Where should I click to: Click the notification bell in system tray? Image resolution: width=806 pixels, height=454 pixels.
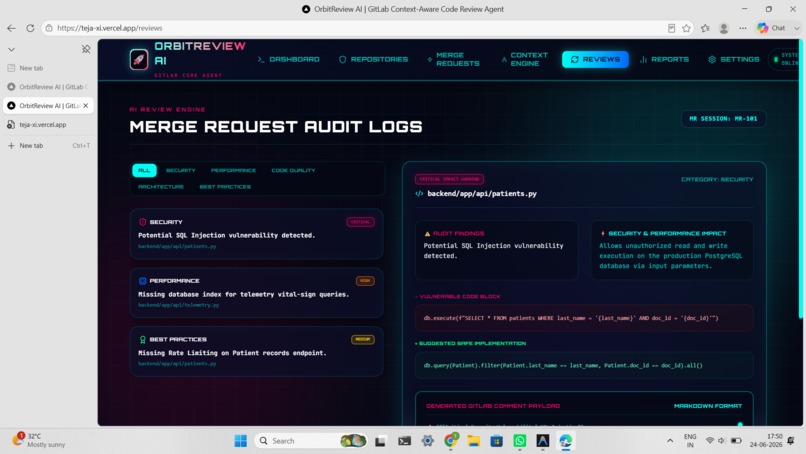(791, 441)
